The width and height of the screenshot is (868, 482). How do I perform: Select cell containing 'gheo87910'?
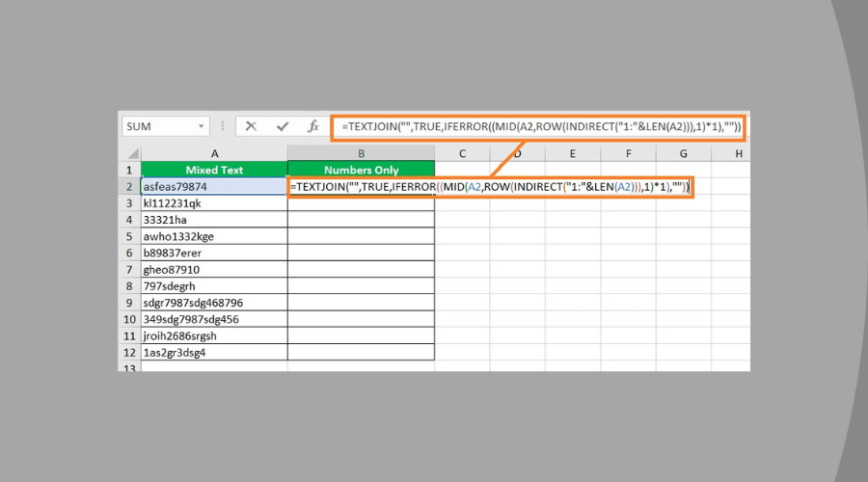(x=214, y=270)
